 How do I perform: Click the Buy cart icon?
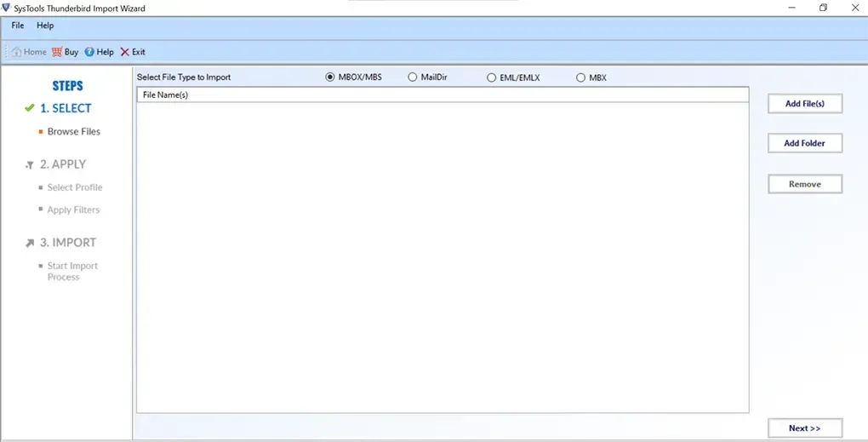(57, 51)
